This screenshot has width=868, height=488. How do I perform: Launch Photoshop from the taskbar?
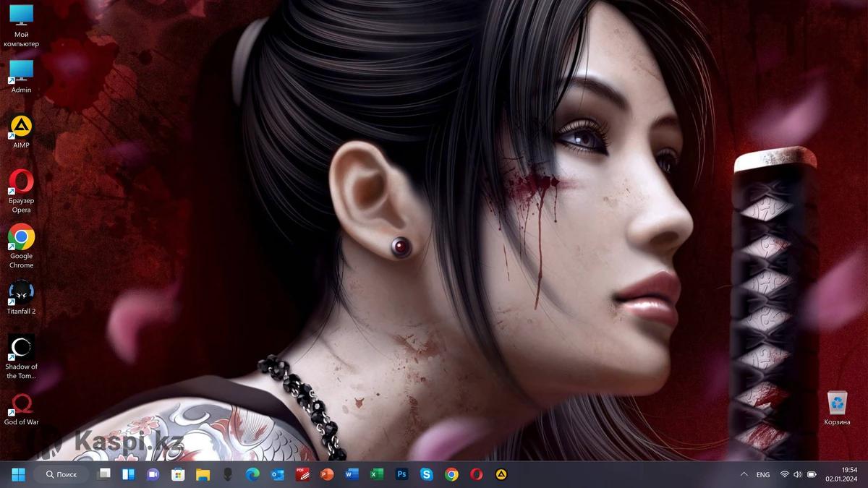point(402,474)
